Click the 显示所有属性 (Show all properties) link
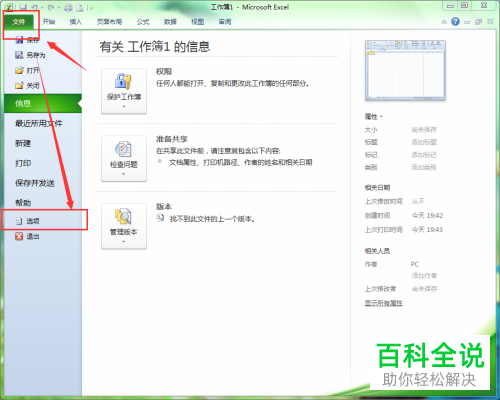Image resolution: width=500 pixels, height=400 pixels. 384,303
